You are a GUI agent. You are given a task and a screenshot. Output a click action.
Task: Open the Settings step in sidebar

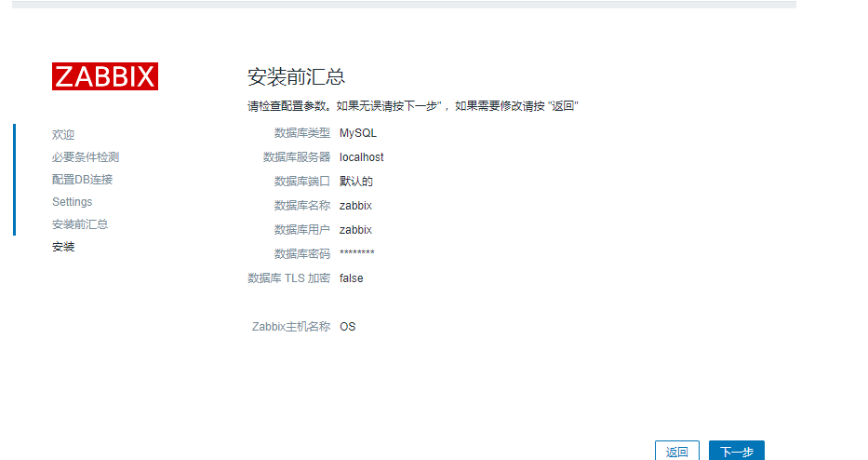click(x=72, y=202)
